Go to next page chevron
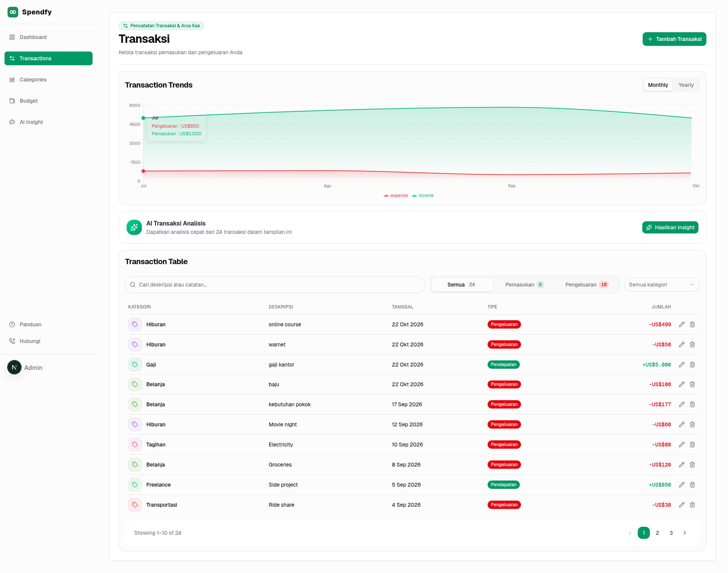Viewport: 728px width, 573px height. pyautogui.click(x=685, y=533)
